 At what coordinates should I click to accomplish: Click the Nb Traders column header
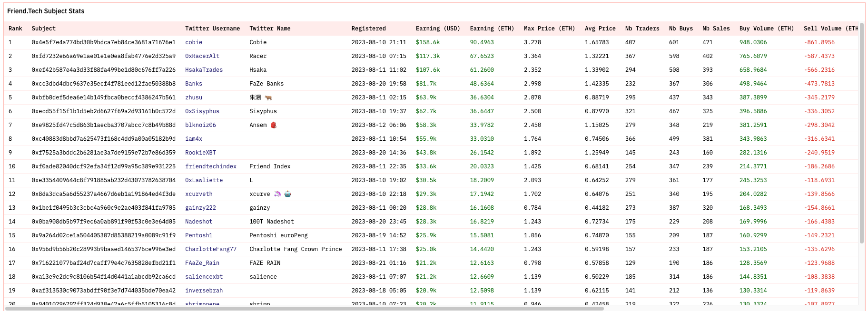(x=642, y=29)
